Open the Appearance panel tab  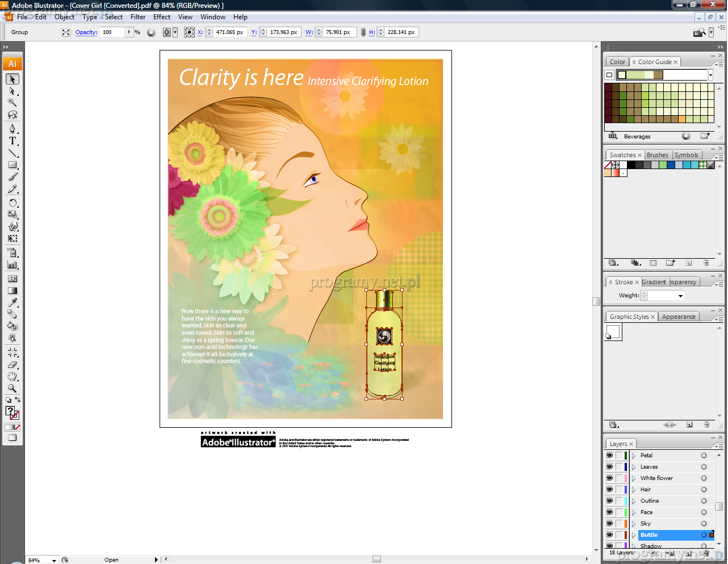678,317
